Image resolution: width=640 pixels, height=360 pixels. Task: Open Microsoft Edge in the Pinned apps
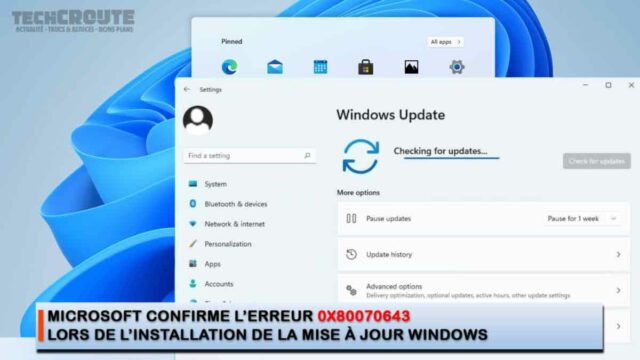click(x=229, y=67)
